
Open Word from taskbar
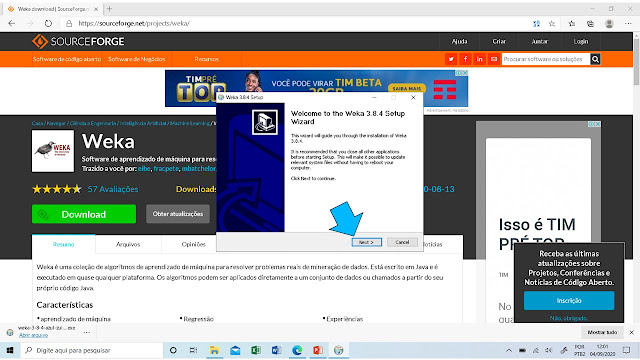276,350
